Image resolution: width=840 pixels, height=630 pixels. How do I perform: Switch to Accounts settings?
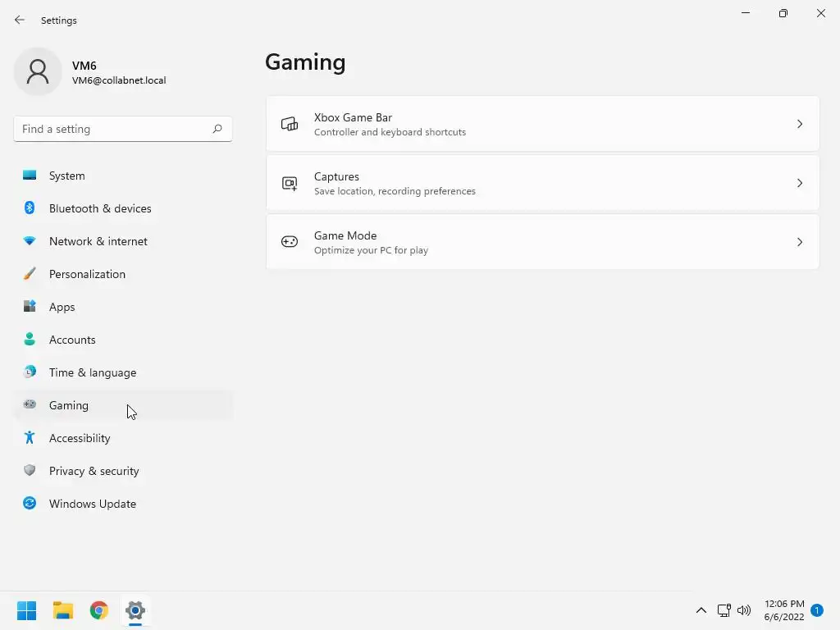[123, 340]
